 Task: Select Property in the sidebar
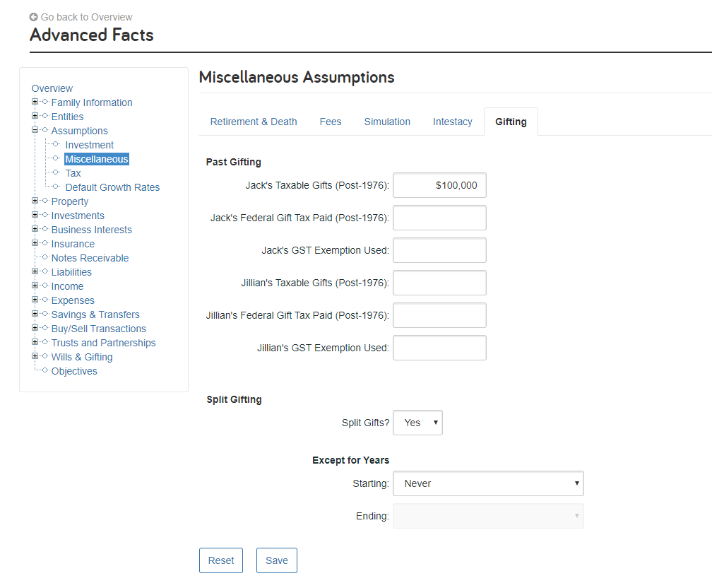[70, 201]
